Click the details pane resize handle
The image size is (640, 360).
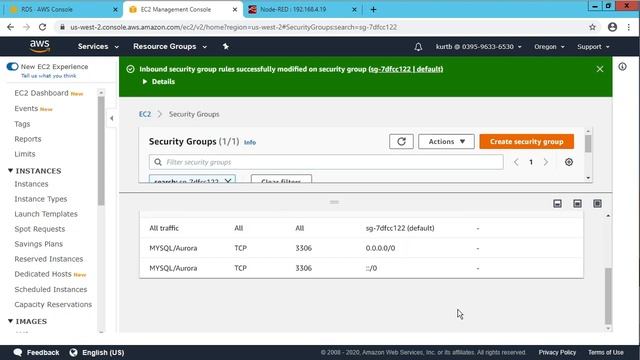click(x=334, y=202)
